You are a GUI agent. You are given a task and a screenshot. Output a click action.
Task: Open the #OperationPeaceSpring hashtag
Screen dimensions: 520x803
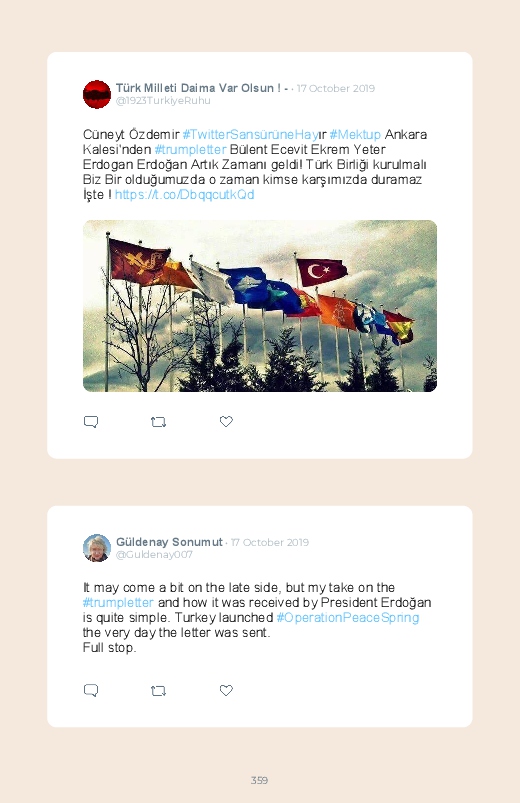pos(348,618)
